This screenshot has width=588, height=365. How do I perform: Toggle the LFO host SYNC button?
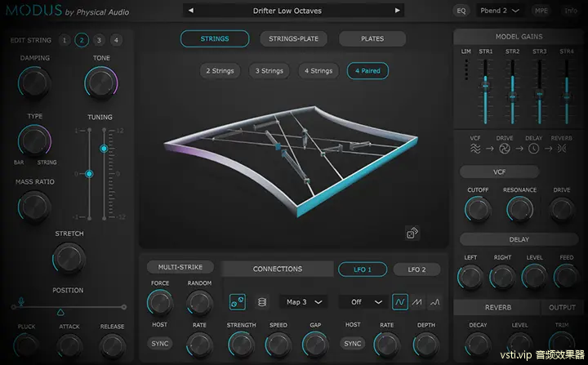[x=353, y=343]
